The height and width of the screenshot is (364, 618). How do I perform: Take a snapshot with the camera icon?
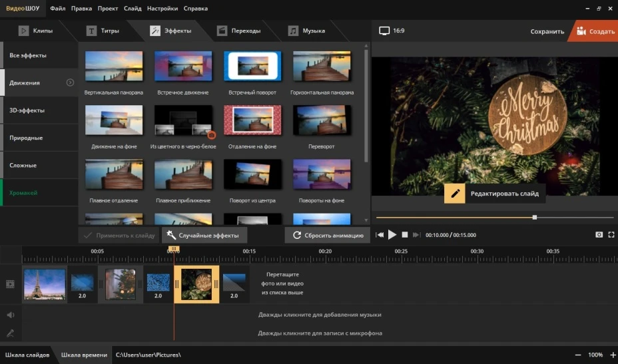point(599,235)
